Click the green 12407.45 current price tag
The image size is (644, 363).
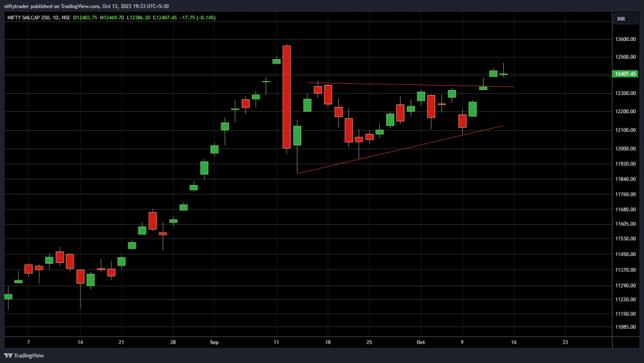pyautogui.click(x=625, y=74)
